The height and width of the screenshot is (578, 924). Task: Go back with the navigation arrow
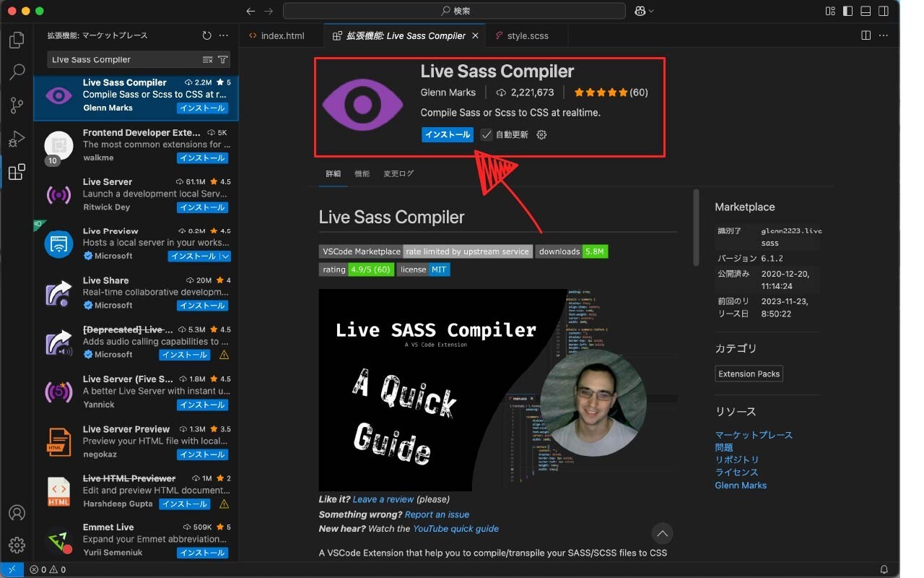tap(250, 11)
